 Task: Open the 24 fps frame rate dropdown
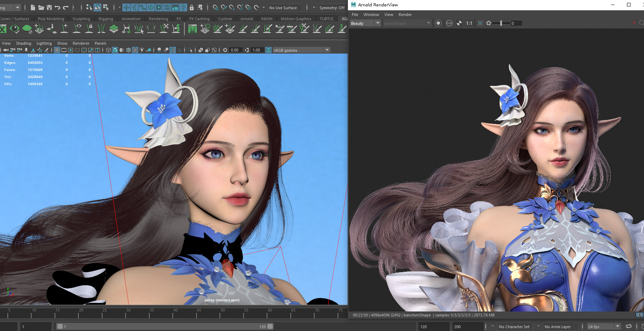pyautogui.click(x=604, y=326)
